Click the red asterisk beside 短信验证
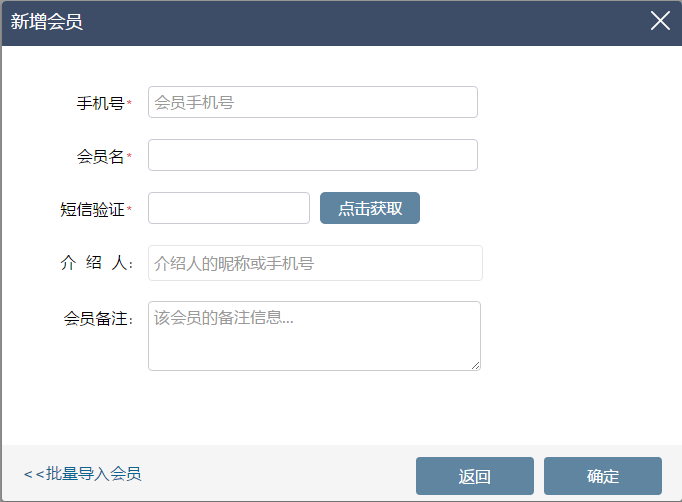Screen dimensions: 682x502 pyautogui.click(x=129, y=208)
